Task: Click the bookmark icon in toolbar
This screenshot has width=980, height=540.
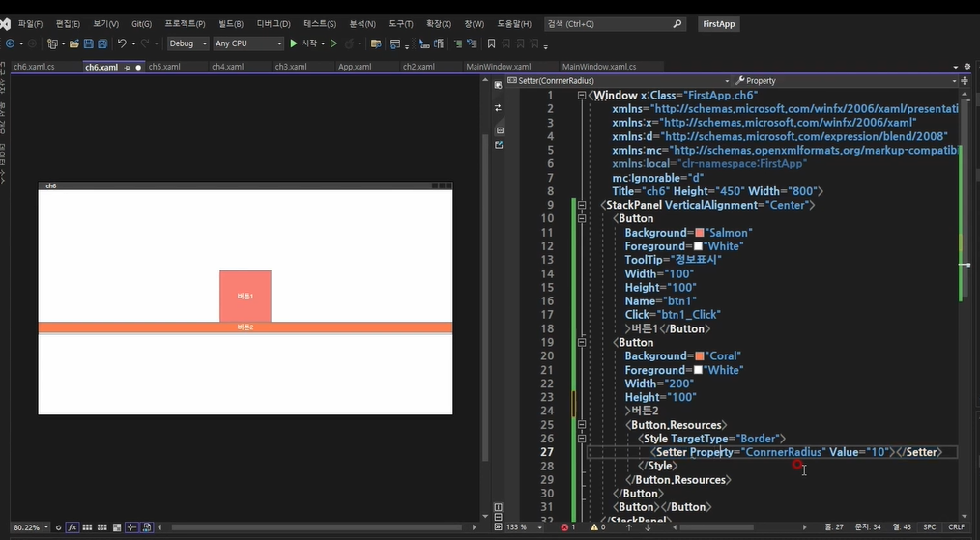Action: tap(491, 43)
